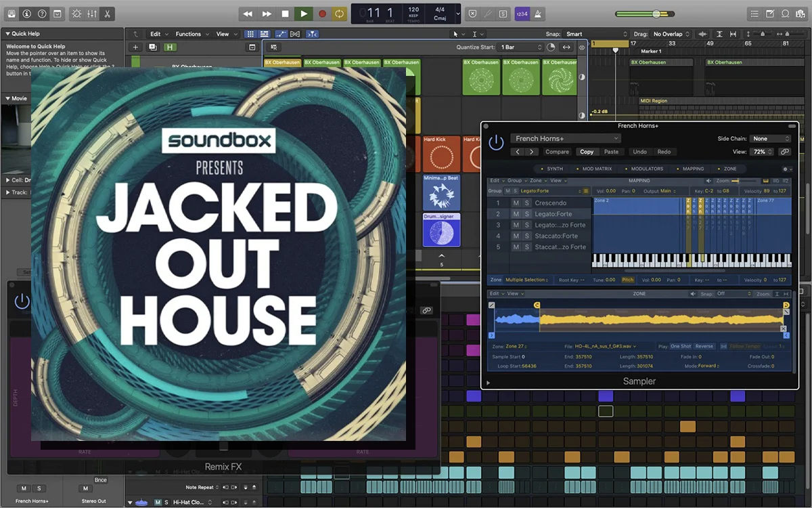Image resolution: width=812 pixels, height=508 pixels.
Task: Mute the Crescendo group
Action: tap(516, 203)
